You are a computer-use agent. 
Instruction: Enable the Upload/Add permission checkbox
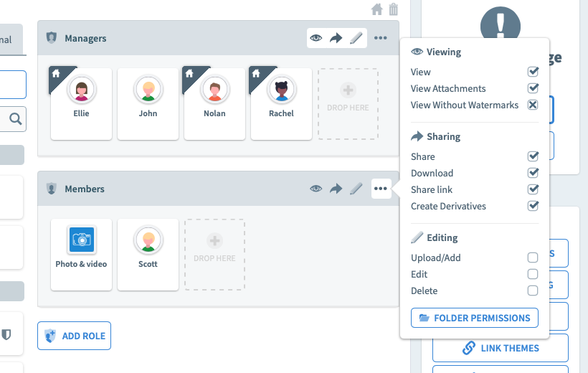click(x=533, y=258)
